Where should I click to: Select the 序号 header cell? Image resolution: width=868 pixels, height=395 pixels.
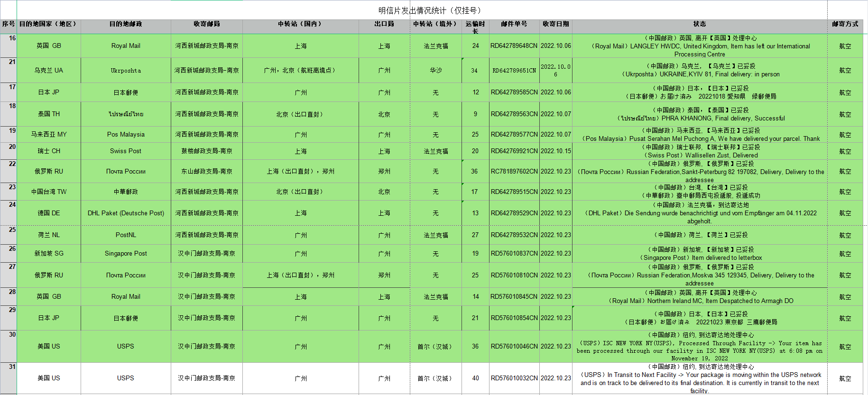(x=8, y=24)
